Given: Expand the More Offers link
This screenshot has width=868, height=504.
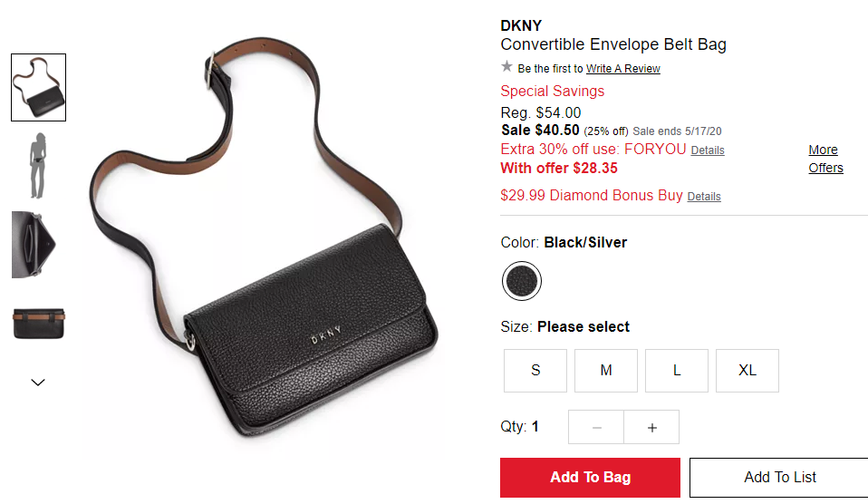Looking at the screenshot, I should pos(825,159).
